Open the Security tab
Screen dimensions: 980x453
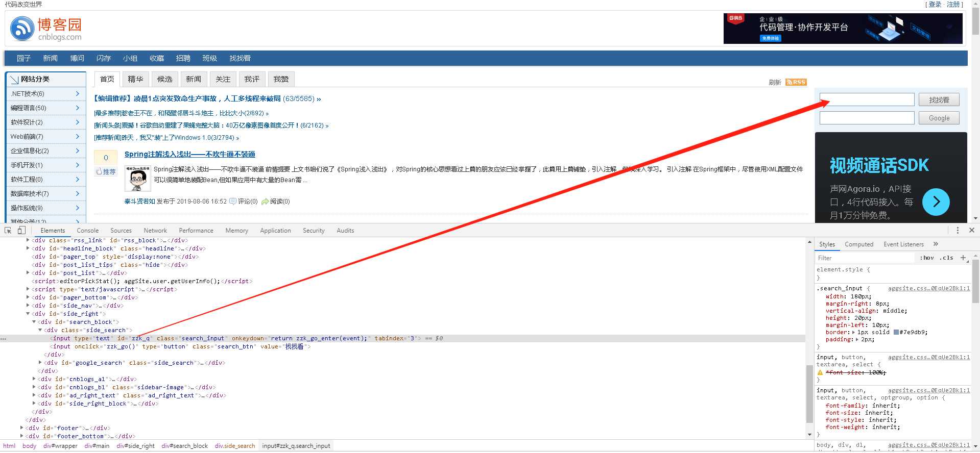pos(314,231)
